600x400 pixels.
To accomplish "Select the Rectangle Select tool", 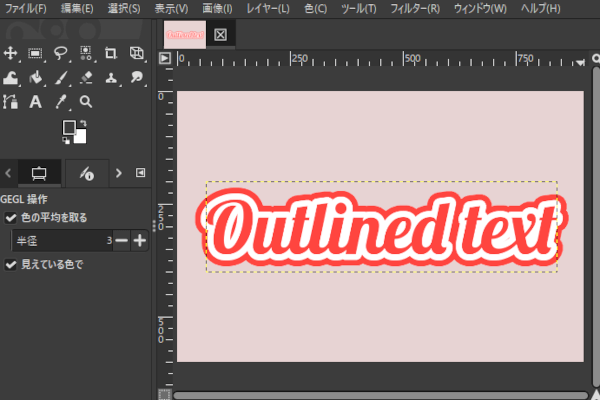I will click(x=36, y=53).
